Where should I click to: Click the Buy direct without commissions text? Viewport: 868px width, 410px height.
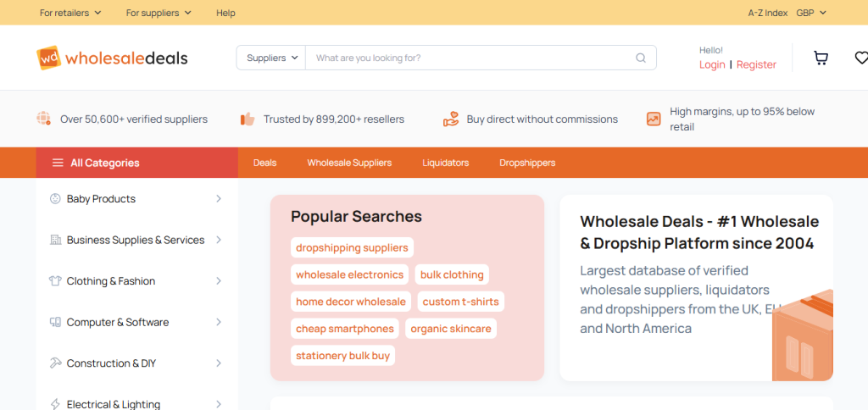542,119
